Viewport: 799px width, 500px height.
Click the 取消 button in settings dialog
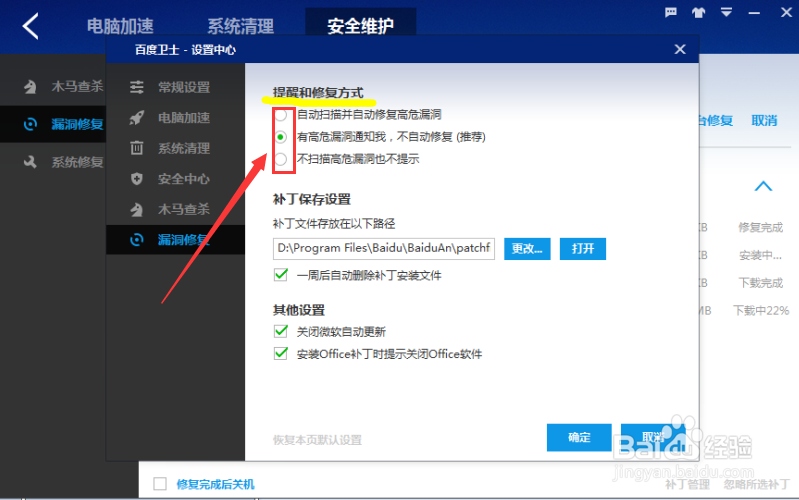pyautogui.click(x=653, y=437)
